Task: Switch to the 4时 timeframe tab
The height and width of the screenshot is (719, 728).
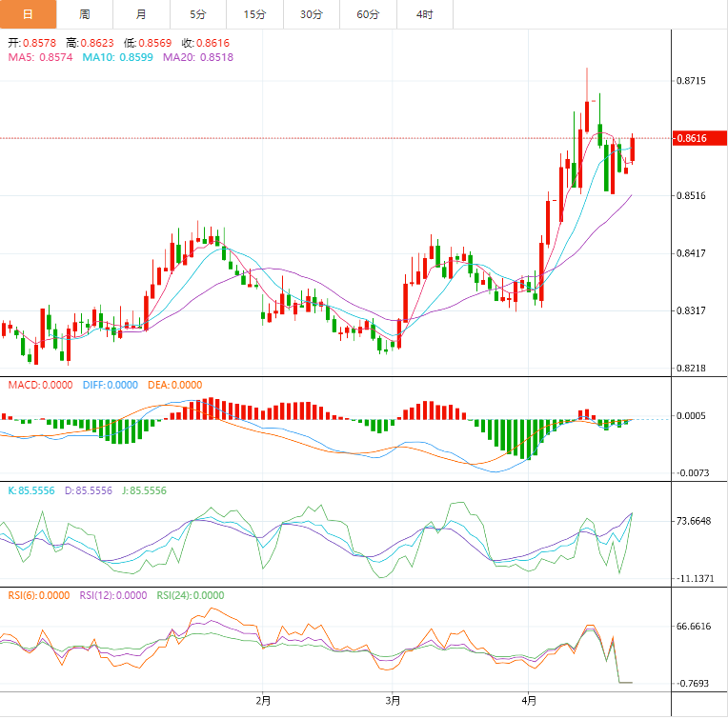Action: click(x=424, y=14)
